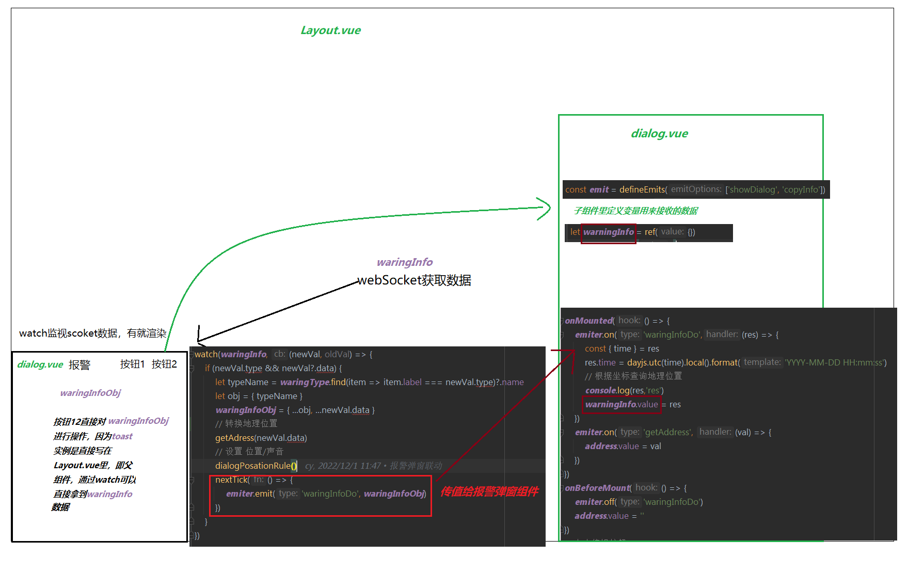Click the dialog.vue title in the green box
This screenshot has height=572, width=924.
659,134
